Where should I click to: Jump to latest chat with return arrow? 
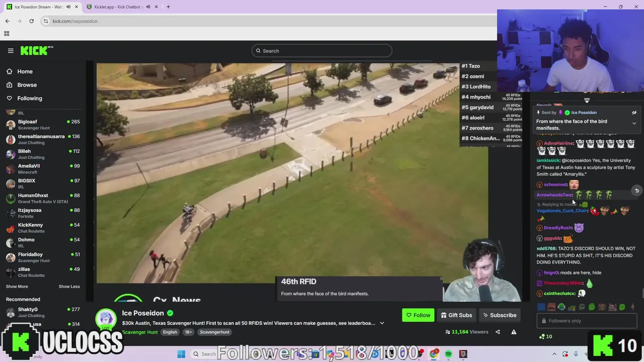click(636, 191)
